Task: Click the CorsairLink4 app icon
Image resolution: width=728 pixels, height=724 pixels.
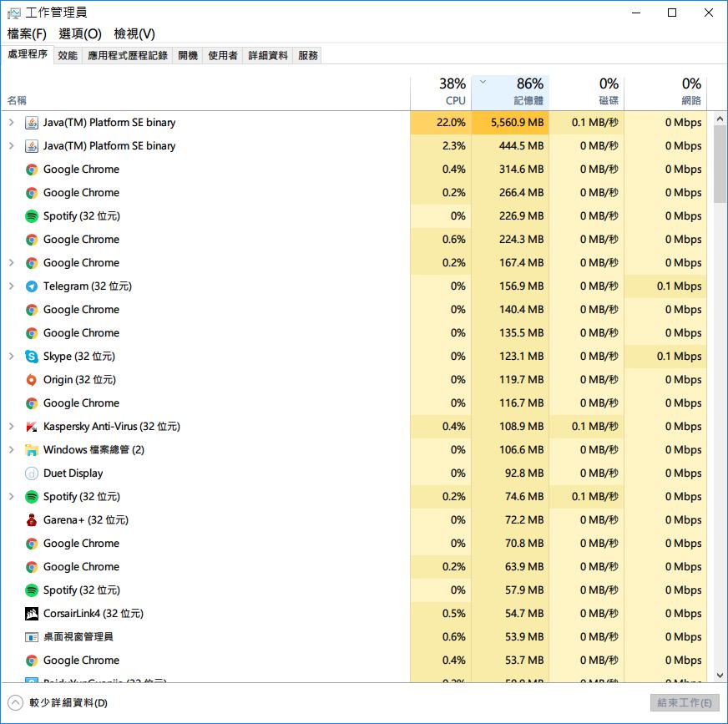Action: coord(32,614)
